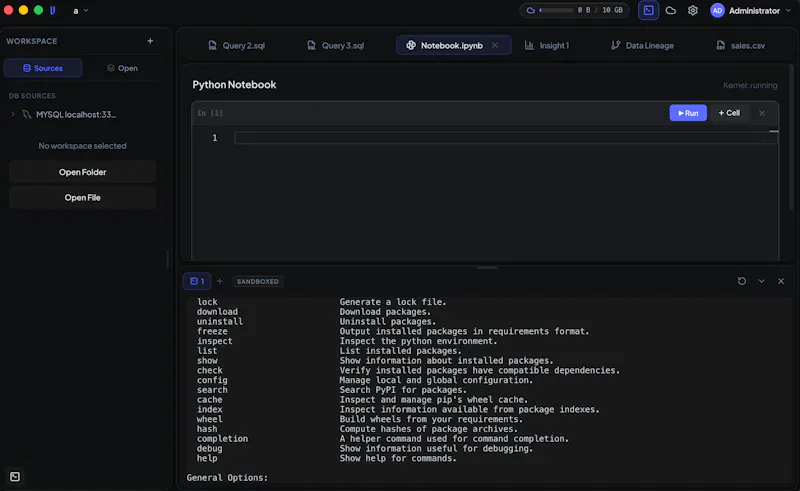This screenshot has width=800, height=491.
Task: Delete the notebook cell with X icon
Action: (x=762, y=113)
